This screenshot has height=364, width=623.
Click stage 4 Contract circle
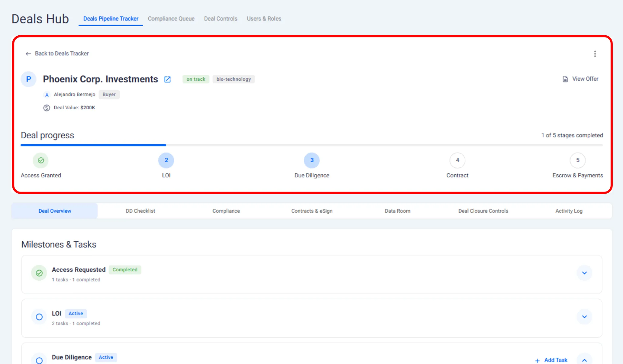[457, 160]
